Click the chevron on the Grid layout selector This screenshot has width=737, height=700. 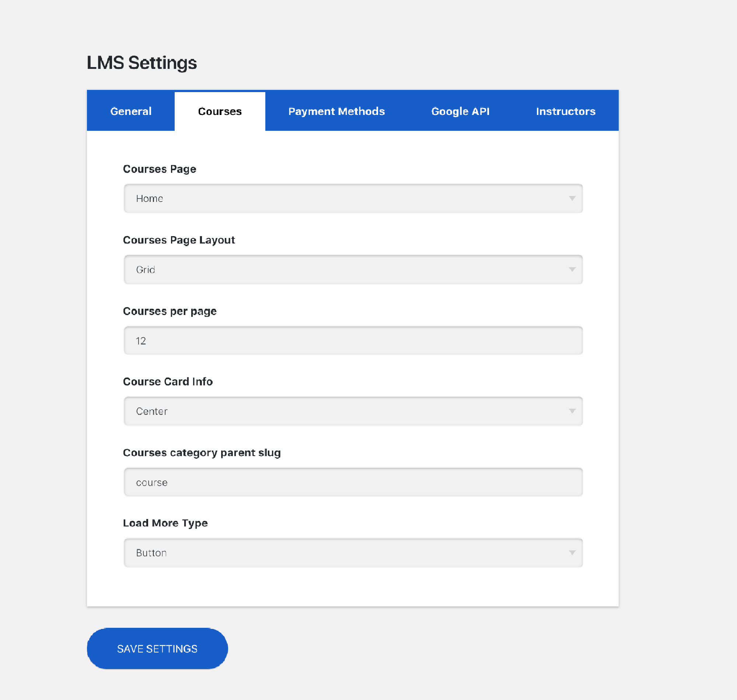pyautogui.click(x=573, y=269)
